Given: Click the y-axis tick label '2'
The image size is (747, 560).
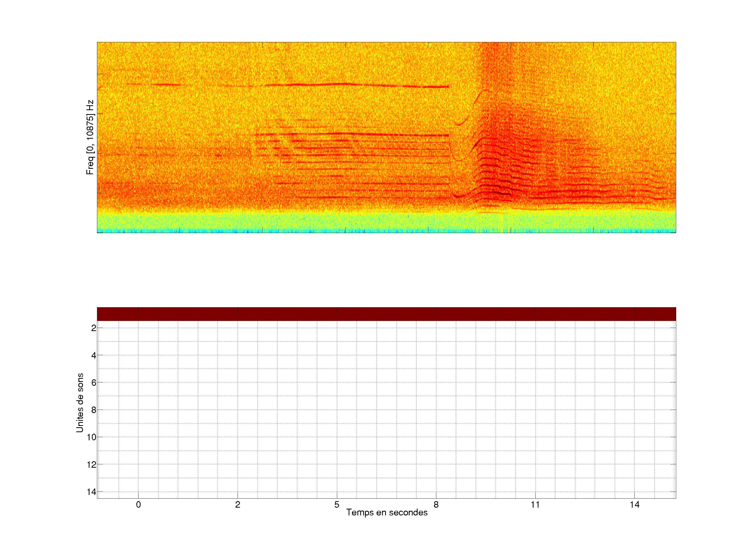Looking at the screenshot, I should coord(94,328).
